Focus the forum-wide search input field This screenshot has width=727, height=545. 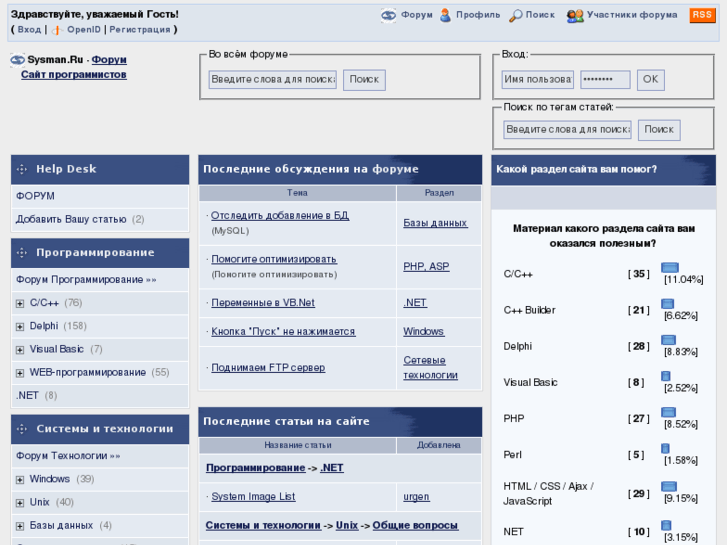[272, 80]
